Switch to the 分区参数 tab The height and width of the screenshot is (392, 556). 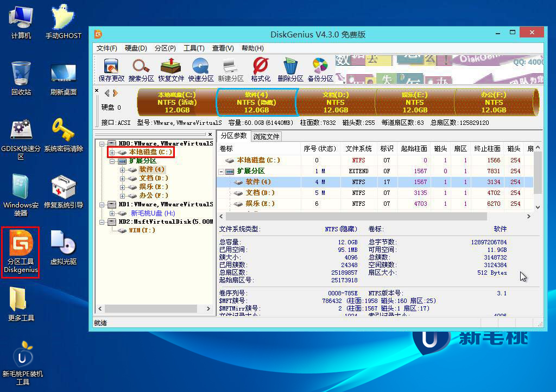pyautogui.click(x=233, y=136)
